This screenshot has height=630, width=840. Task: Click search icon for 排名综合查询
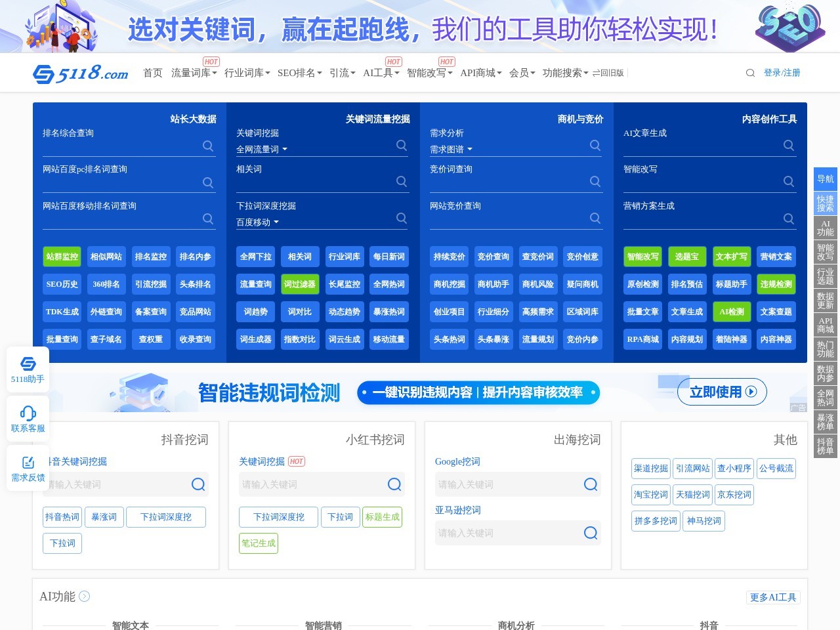coord(208,146)
